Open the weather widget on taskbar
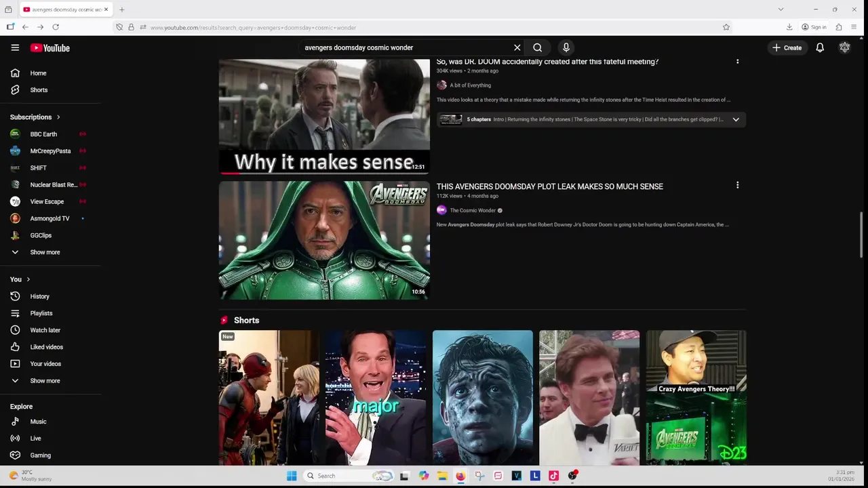Viewport: 868px width, 488px height. click(x=31, y=476)
